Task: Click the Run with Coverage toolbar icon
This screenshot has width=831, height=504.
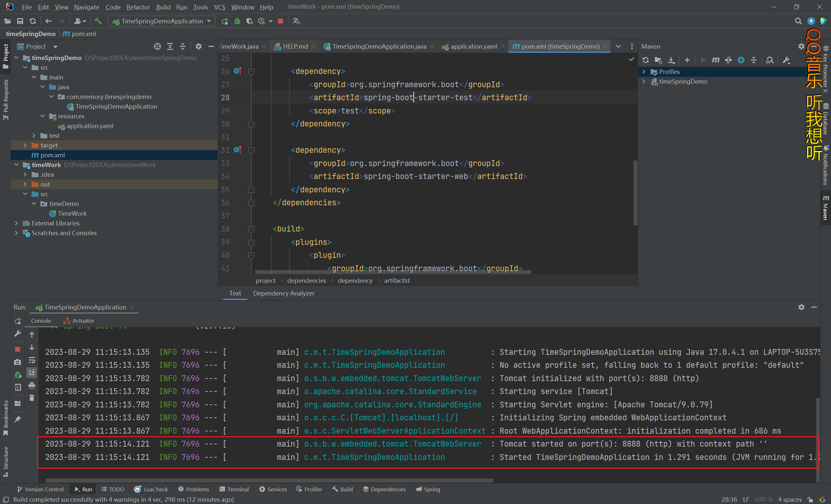Action: pyautogui.click(x=250, y=21)
